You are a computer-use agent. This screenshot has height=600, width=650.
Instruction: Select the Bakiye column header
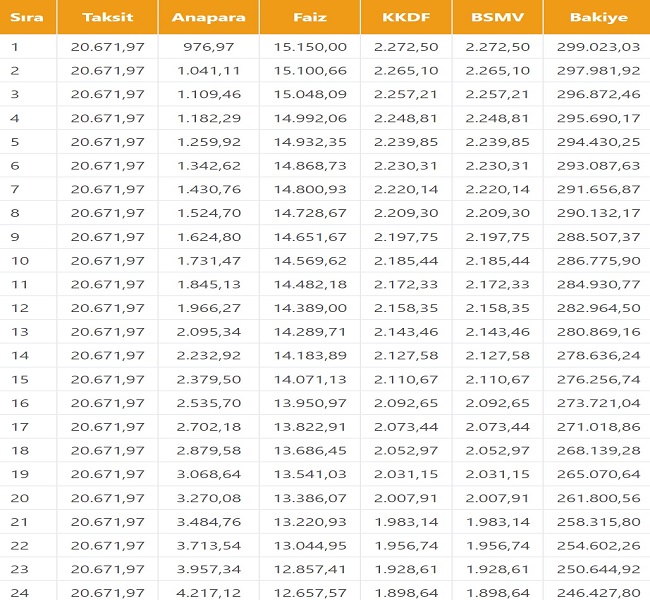tap(598, 17)
